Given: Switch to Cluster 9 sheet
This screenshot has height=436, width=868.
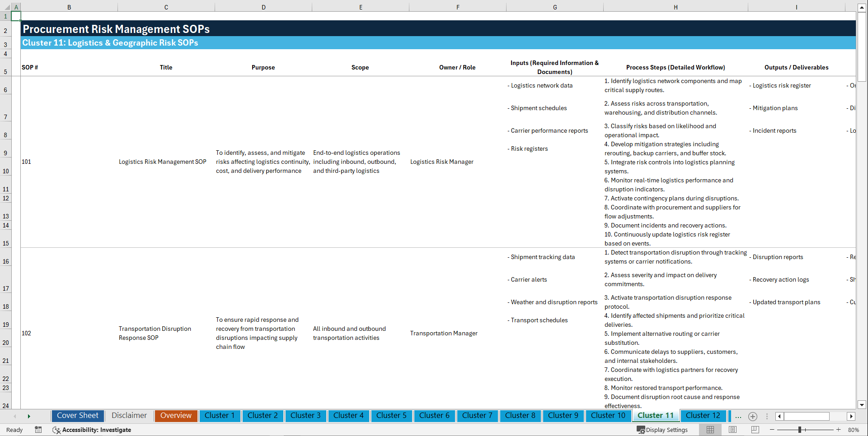Looking at the screenshot, I should click(x=563, y=416).
